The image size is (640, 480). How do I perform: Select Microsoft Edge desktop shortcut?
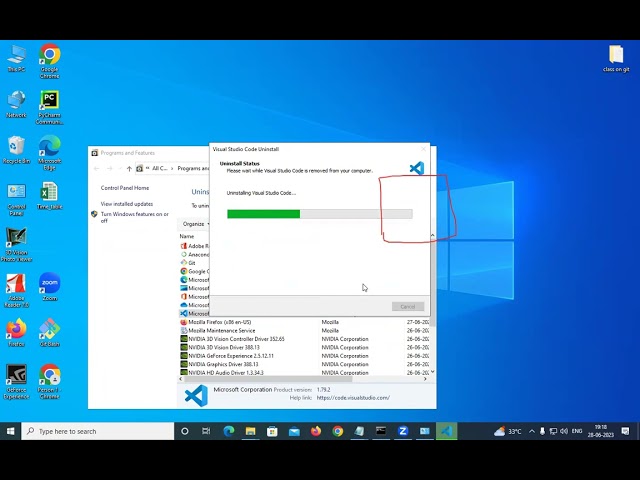pyautogui.click(x=49, y=153)
